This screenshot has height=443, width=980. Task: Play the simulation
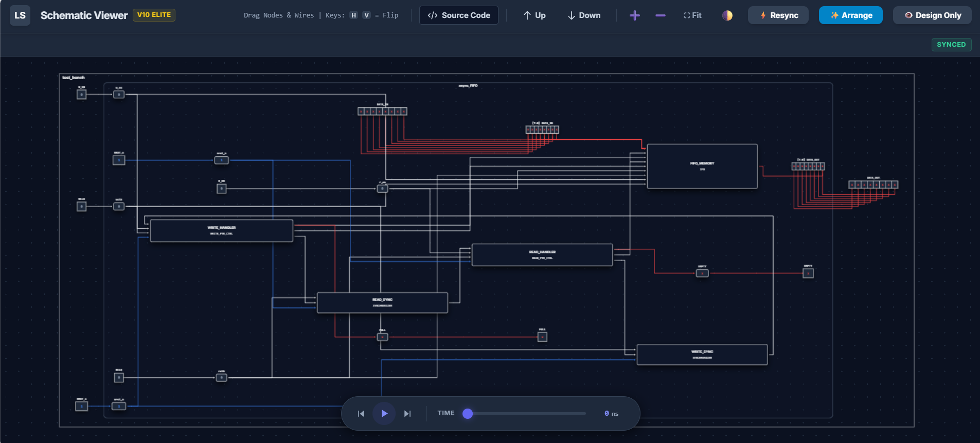[384, 413]
